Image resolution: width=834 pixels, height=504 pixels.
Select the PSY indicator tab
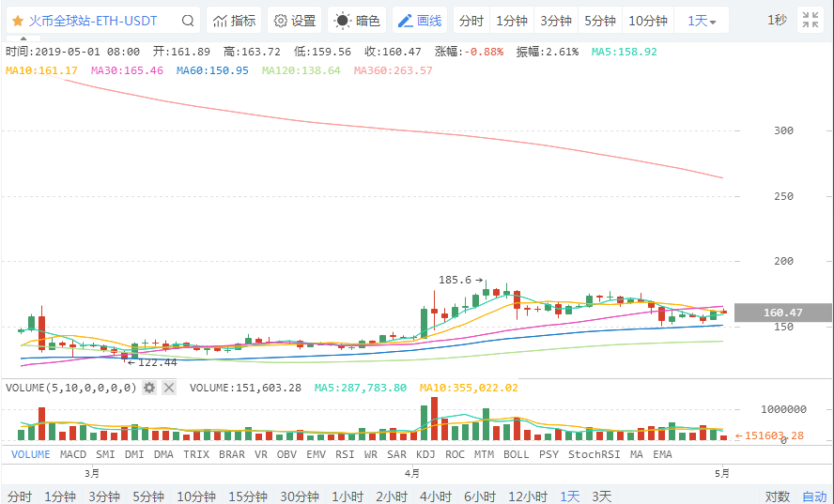coord(548,454)
